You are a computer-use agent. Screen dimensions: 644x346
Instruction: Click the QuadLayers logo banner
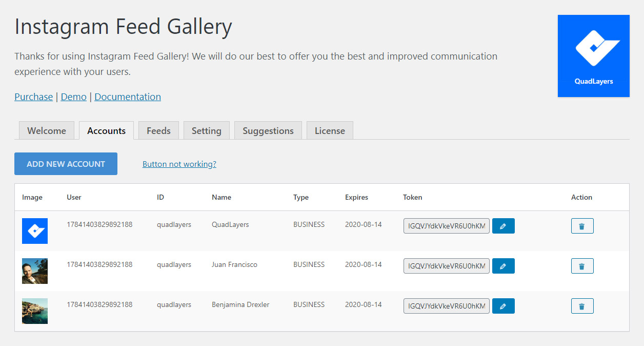pyautogui.click(x=593, y=56)
